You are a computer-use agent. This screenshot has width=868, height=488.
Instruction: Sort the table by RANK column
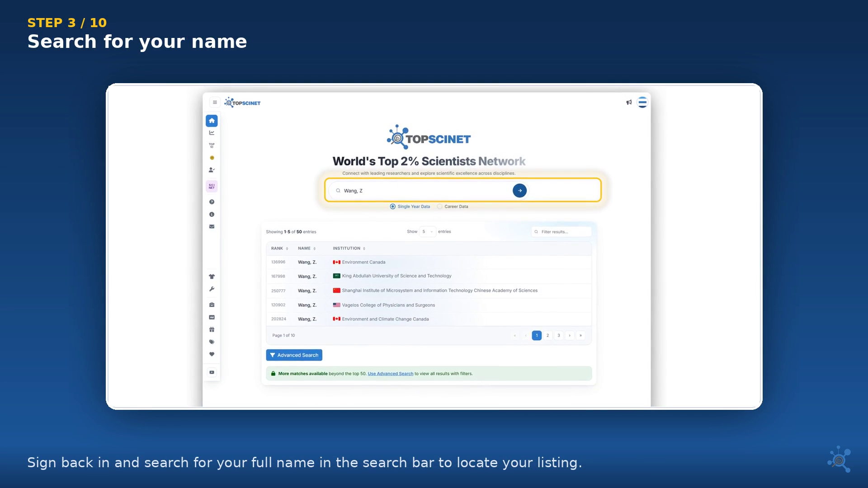[279, 249]
